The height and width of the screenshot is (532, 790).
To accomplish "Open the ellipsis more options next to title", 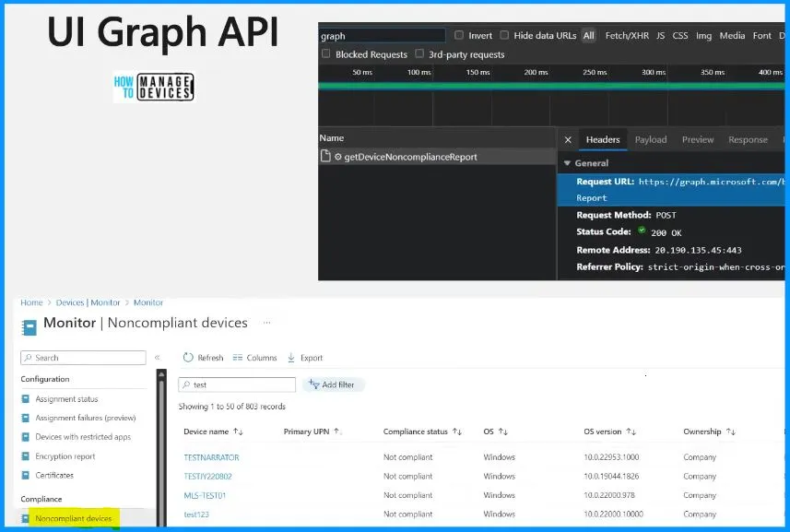I will click(x=267, y=323).
